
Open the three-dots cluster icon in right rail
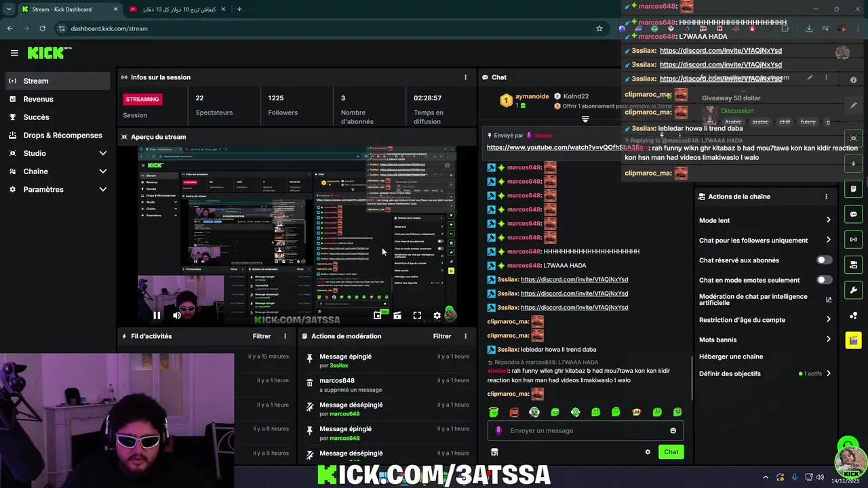(853, 315)
